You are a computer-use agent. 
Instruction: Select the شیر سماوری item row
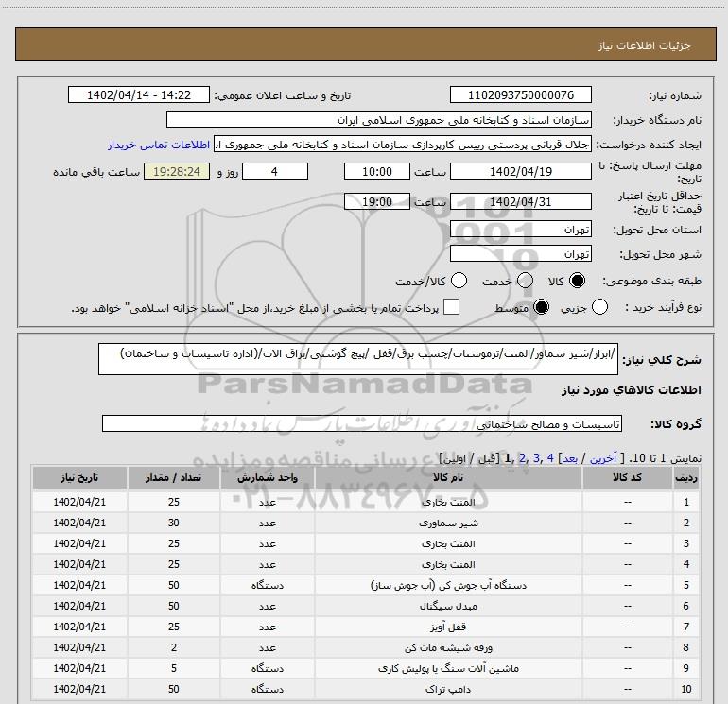coord(365,523)
